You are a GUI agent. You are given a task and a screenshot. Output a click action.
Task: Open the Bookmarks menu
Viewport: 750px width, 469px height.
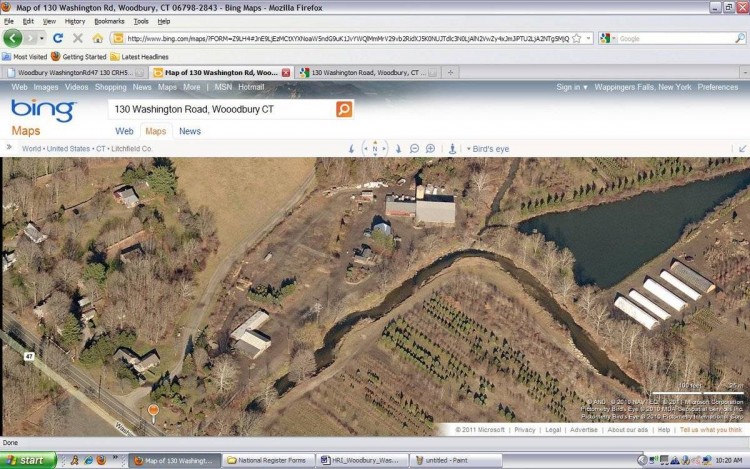pyautogui.click(x=109, y=21)
